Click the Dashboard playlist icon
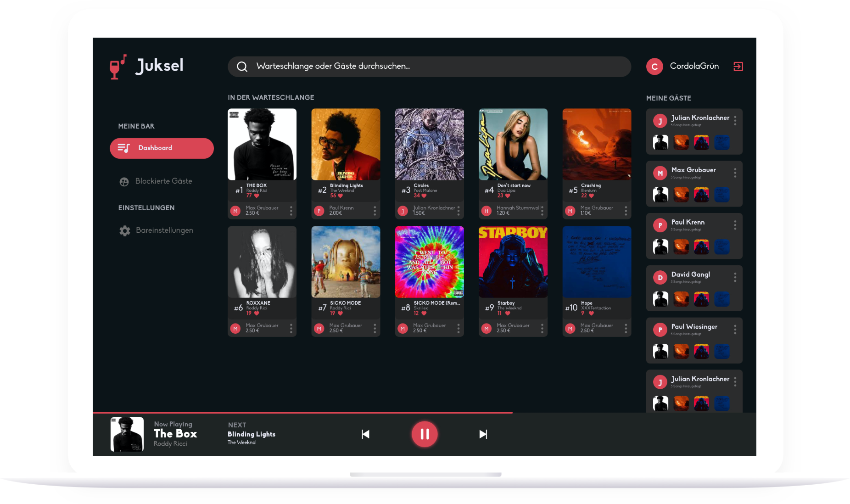This screenshot has height=504, width=850. coord(123,148)
